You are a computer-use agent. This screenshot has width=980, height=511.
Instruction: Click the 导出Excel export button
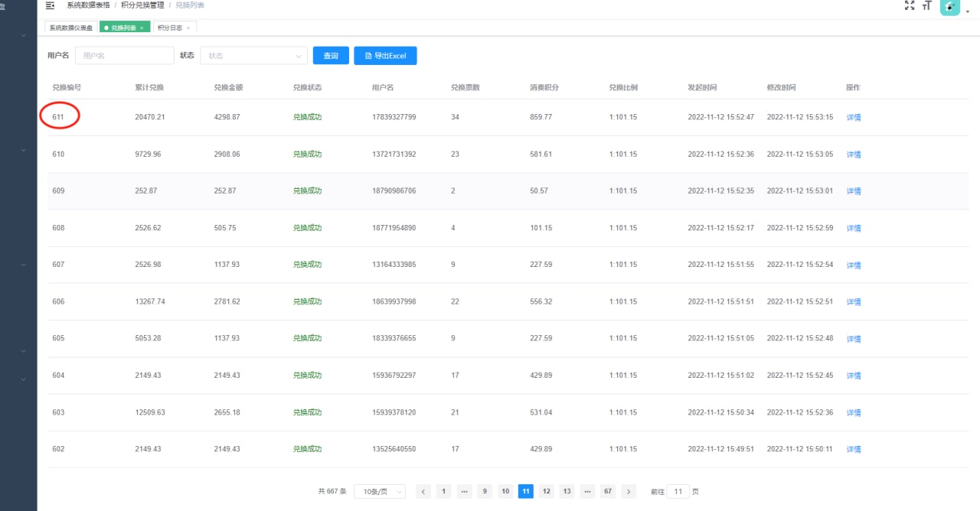[x=385, y=55]
